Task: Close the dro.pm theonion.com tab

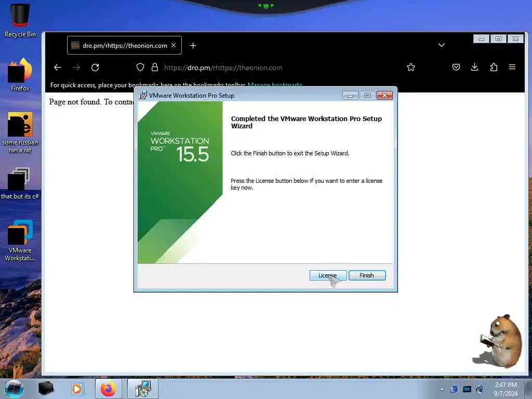Action: point(174,45)
